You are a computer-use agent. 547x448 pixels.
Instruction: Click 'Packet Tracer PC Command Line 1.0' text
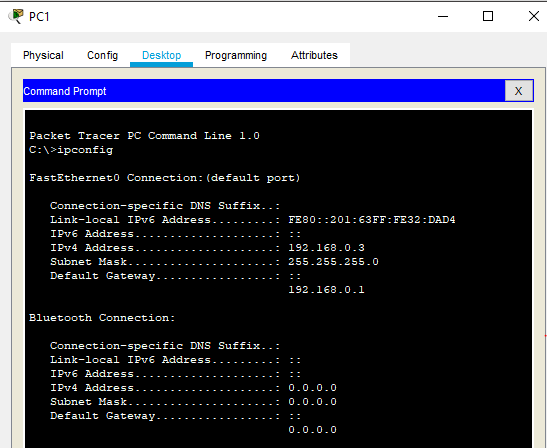[x=144, y=136]
